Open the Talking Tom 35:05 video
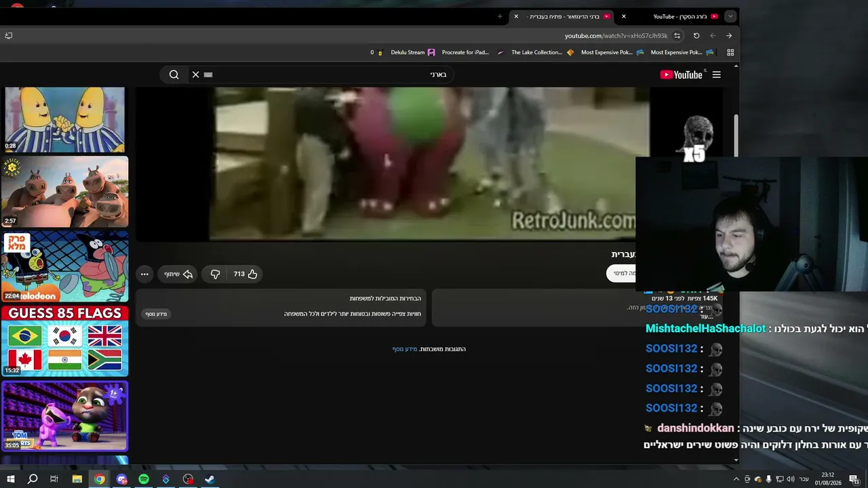868x488 pixels. pos(65,416)
